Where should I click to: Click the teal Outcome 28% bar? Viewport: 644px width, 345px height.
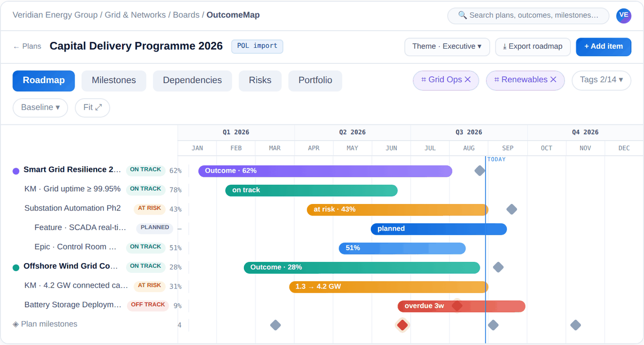(362, 267)
